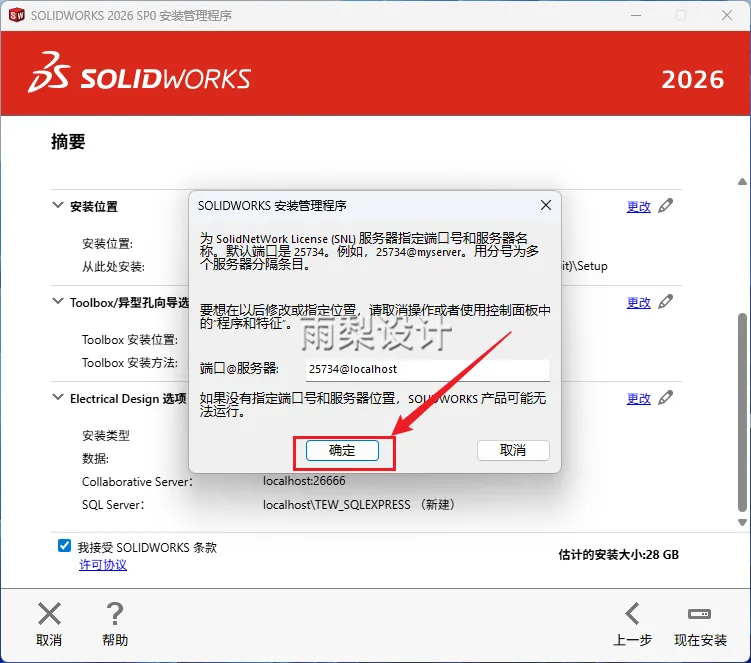Click the bottom 取消 X icon
This screenshot has width=751, height=663.
[49, 614]
